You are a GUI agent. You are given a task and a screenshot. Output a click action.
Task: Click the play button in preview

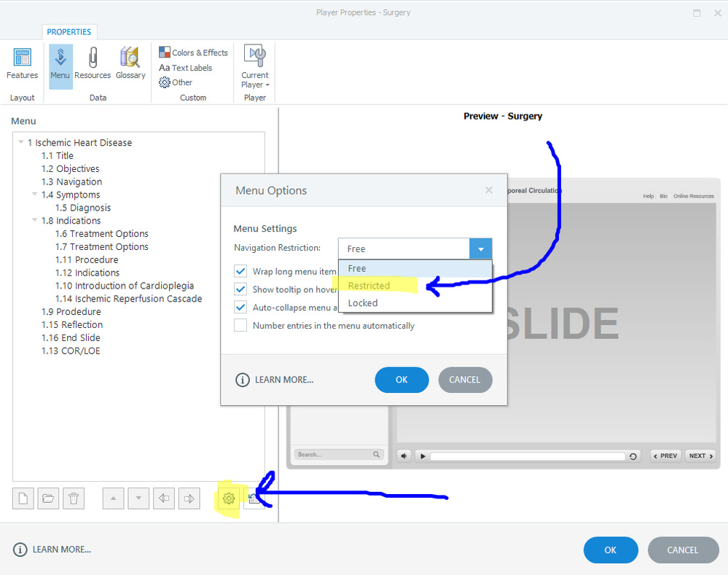(423, 456)
